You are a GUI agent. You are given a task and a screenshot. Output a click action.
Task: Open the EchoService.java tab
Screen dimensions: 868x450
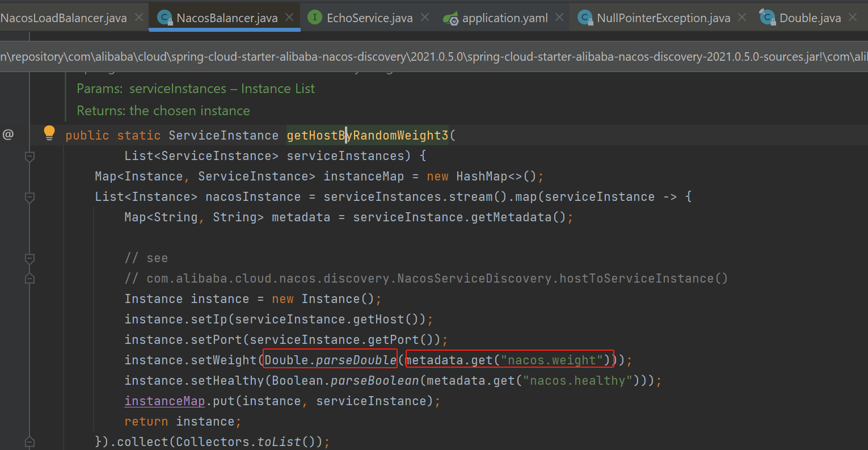click(x=369, y=18)
